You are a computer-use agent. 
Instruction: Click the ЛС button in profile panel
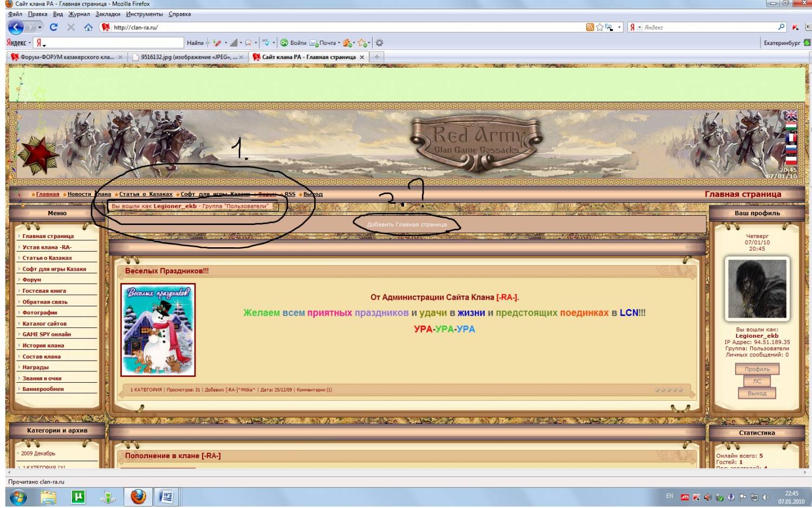click(757, 381)
